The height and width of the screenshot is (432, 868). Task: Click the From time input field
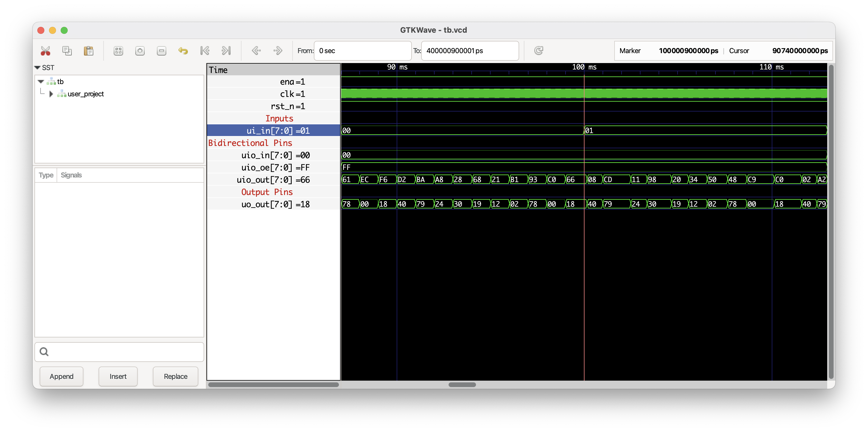point(363,51)
